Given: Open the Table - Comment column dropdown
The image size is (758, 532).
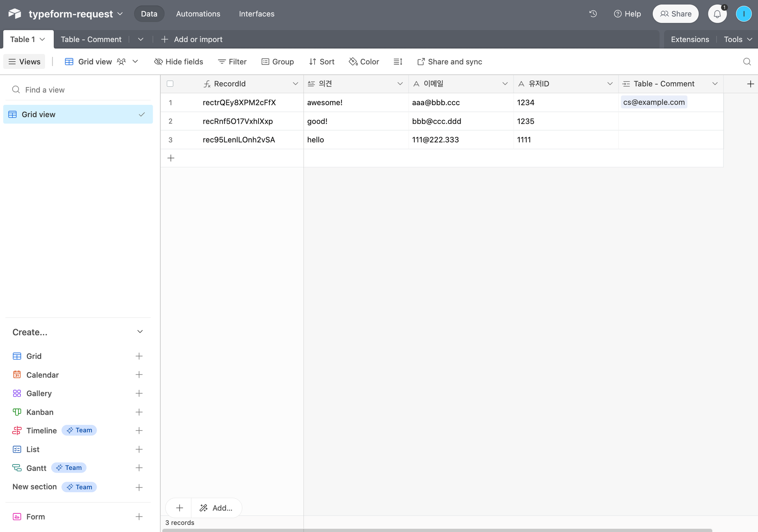Looking at the screenshot, I should tap(715, 84).
